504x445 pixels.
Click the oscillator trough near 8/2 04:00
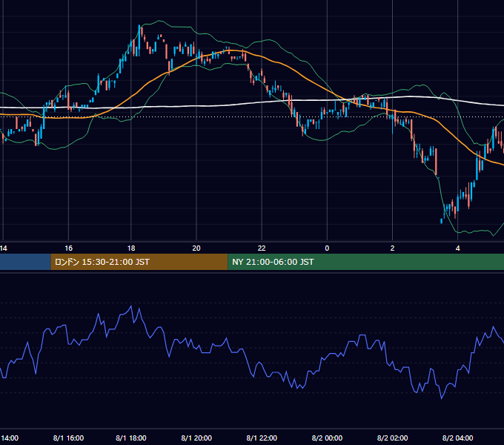(441, 399)
